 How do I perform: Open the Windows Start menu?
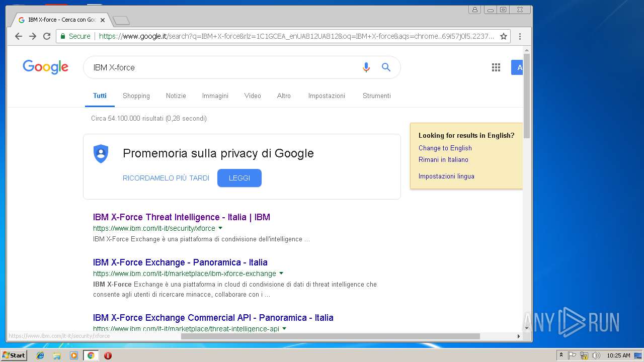click(x=14, y=355)
